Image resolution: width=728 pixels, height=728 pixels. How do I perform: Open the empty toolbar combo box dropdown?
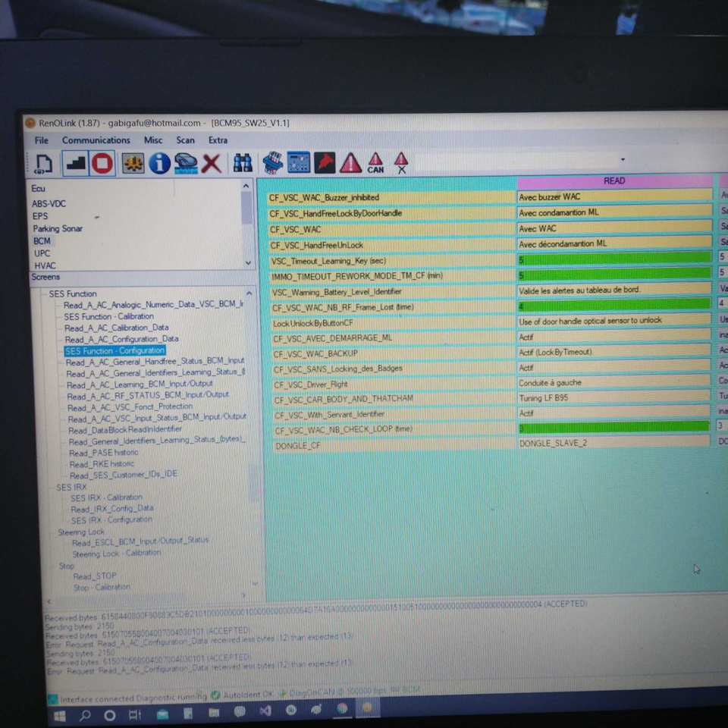pos(623,159)
